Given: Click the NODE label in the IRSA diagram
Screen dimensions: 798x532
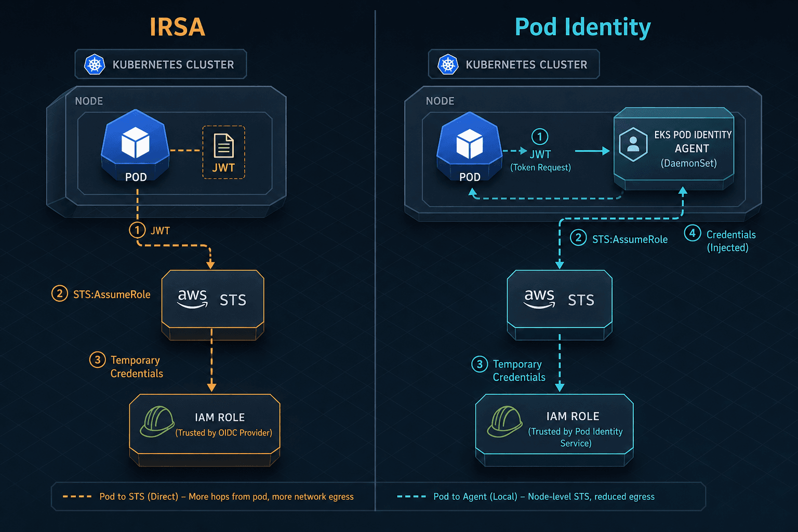Looking at the screenshot, I should click(x=89, y=101).
